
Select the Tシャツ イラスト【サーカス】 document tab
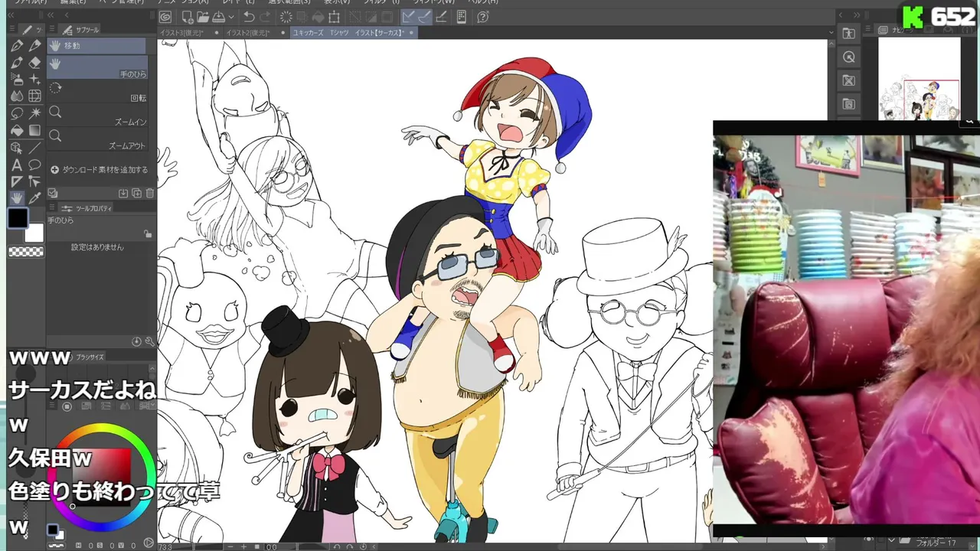coord(354,33)
